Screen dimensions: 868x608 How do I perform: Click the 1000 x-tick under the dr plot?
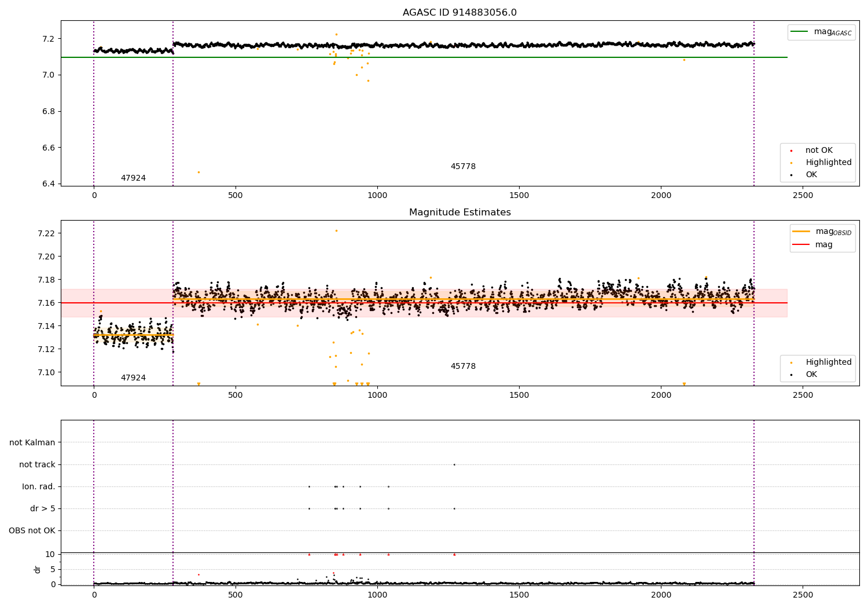click(x=377, y=595)
